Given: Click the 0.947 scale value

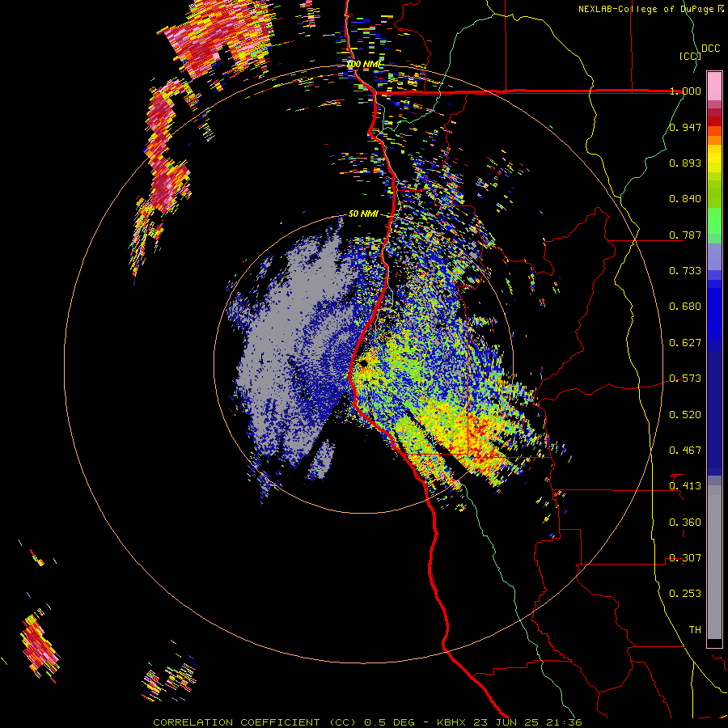Looking at the screenshot, I should pos(685,127).
